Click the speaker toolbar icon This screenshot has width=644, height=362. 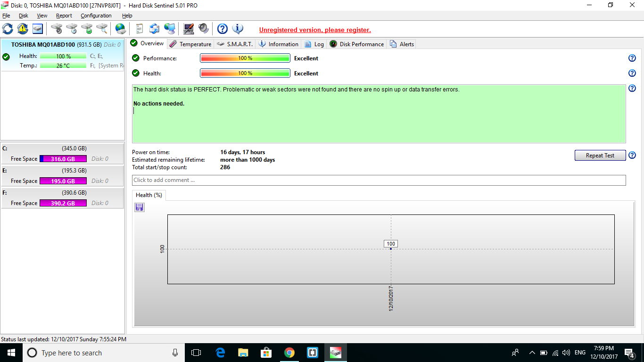pos(204,29)
